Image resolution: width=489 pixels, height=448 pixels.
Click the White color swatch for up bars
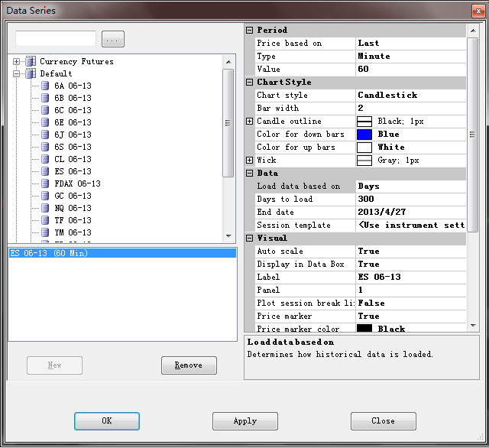[364, 148]
